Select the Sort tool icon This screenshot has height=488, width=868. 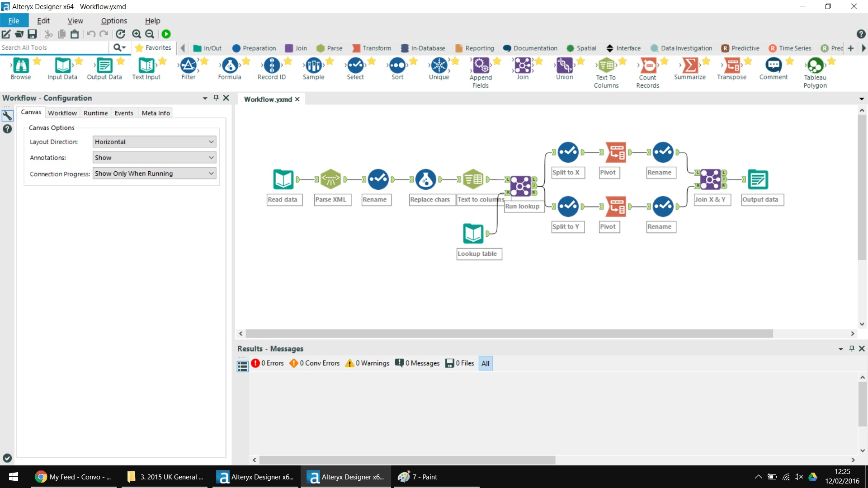[x=397, y=66]
